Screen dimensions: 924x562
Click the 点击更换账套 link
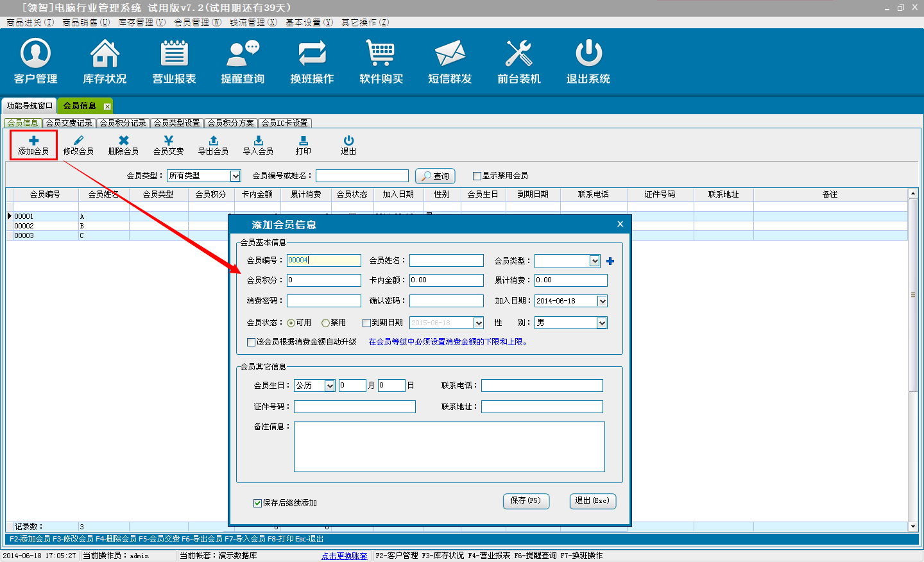pos(344,556)
